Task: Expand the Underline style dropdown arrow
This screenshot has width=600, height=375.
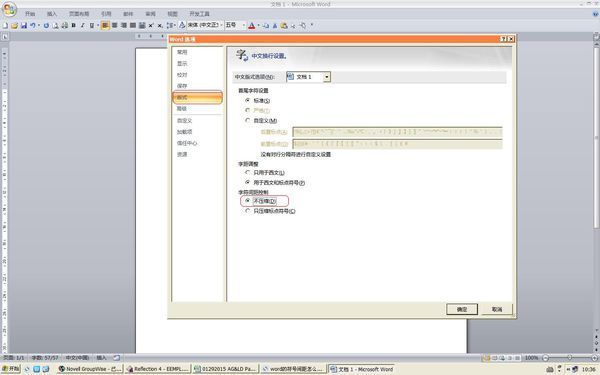Action: [98, 26]
